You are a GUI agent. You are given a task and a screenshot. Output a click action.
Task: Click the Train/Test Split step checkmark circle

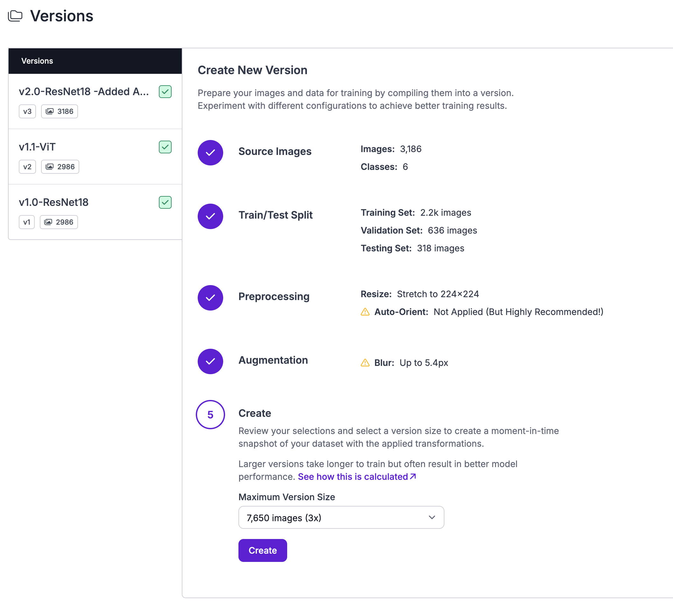(x=210, y=216)
